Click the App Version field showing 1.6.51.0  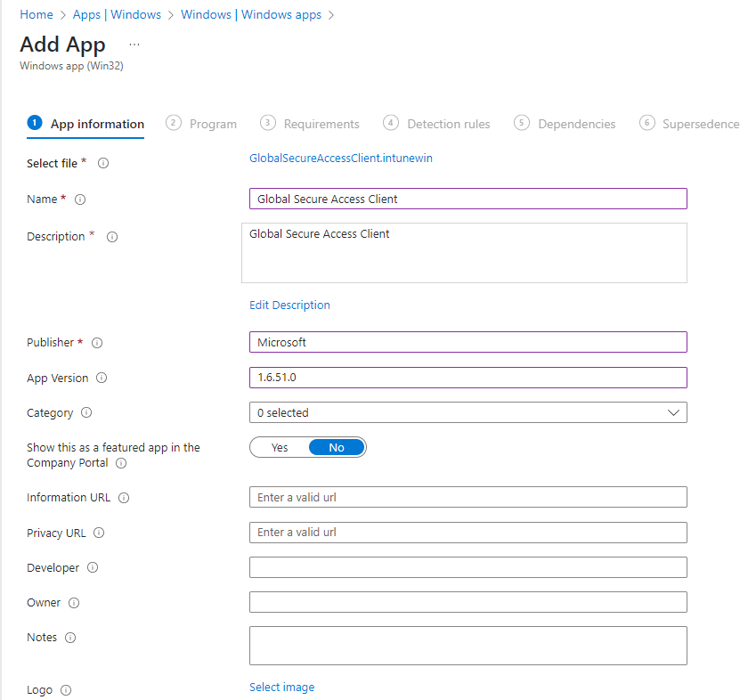(468, 378)
